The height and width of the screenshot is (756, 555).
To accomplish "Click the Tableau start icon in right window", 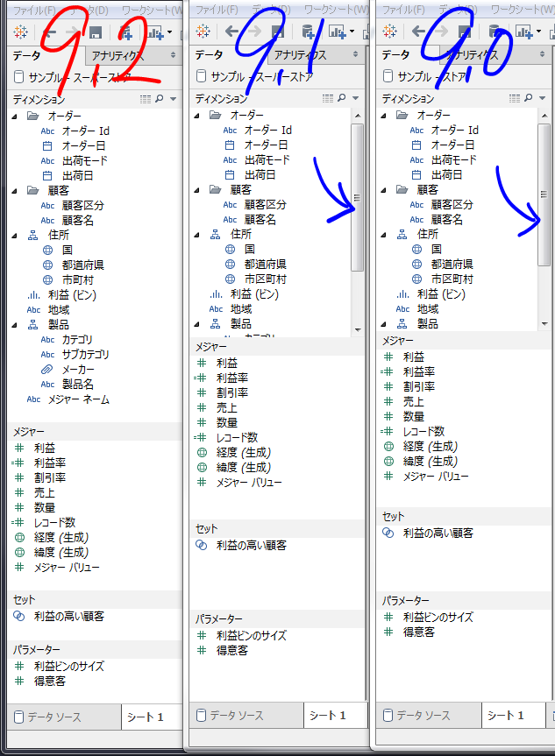I will pos(389,32).
